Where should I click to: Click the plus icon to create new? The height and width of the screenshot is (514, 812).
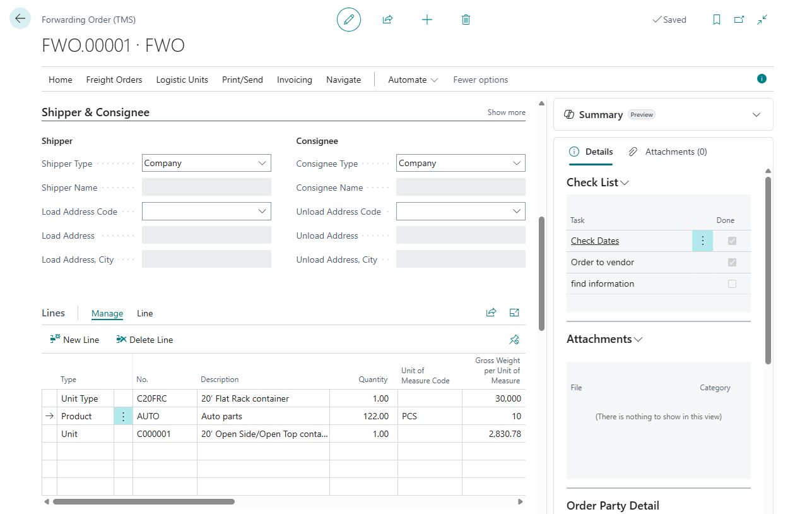tap(427, 20)
